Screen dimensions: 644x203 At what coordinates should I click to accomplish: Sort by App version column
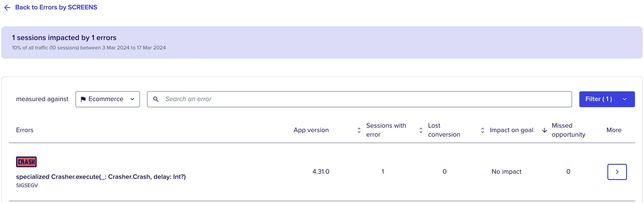[x=359, y=130]
